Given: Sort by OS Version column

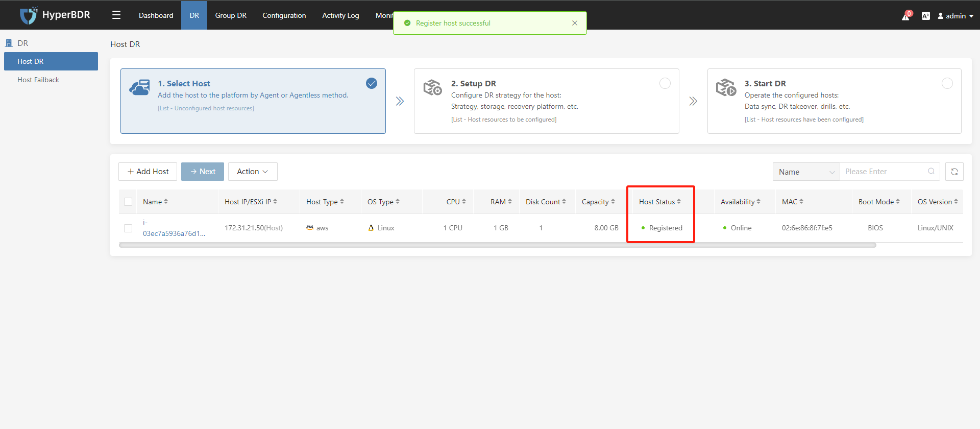Looking at the screenshot, I should 956,202.
